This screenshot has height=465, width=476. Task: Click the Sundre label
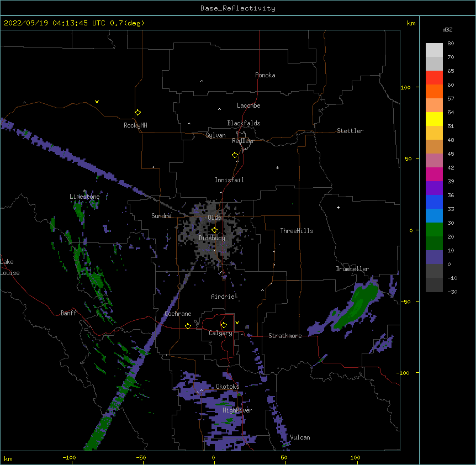tap(161, 216)
